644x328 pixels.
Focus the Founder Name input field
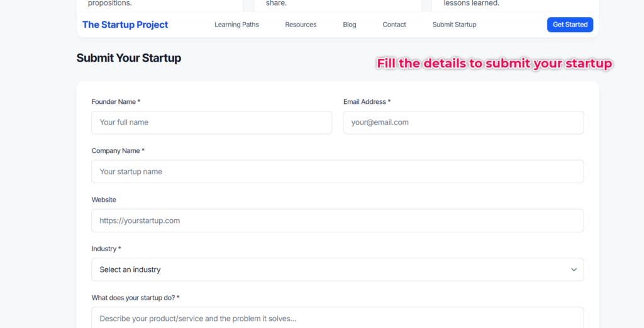[211, 123]
